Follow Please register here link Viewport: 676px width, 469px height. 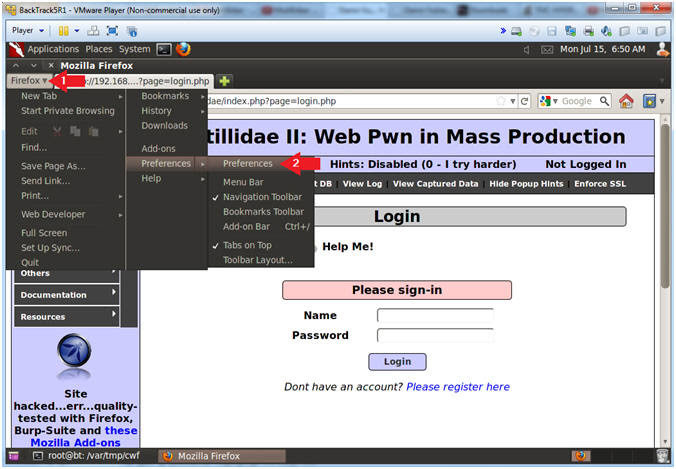458,387
